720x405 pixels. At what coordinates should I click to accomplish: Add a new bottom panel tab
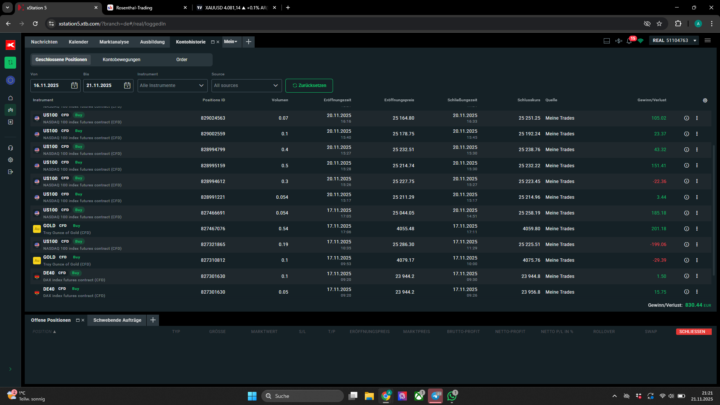[x=153, y=320]
